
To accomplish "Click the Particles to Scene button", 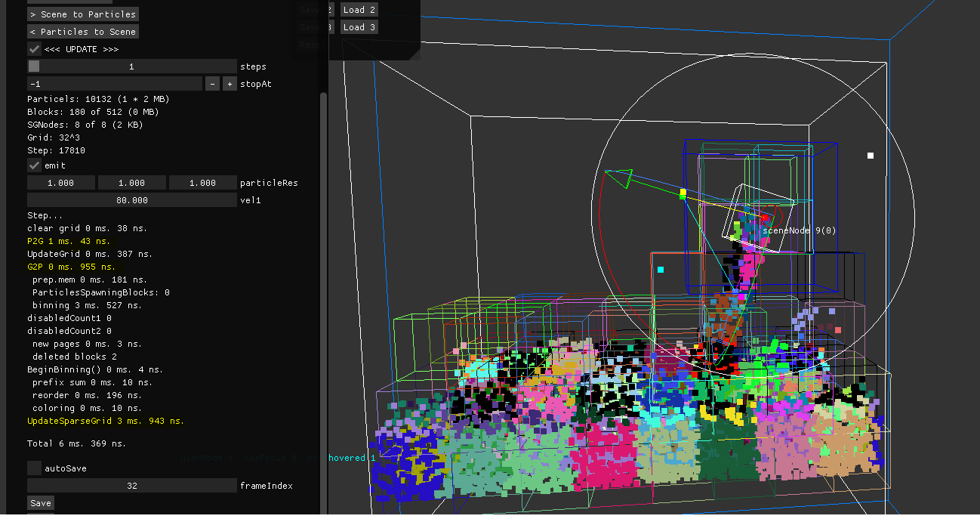I will (83, 32).
